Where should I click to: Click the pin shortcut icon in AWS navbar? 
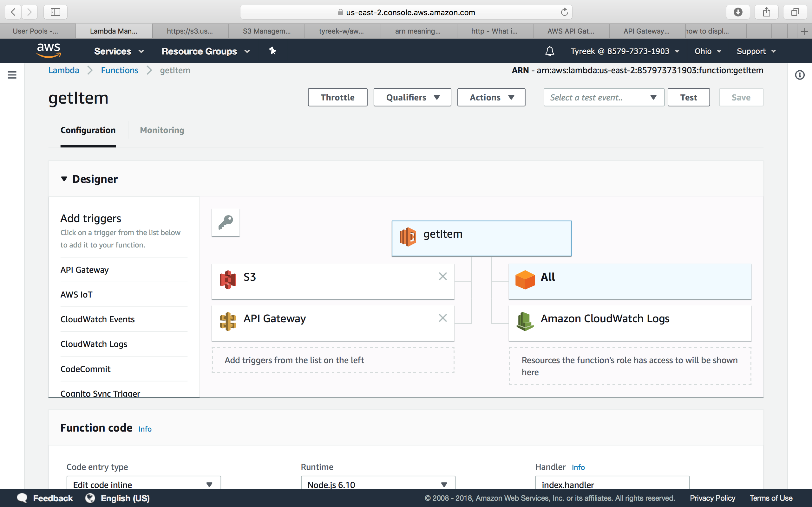[x=272, y=51]
